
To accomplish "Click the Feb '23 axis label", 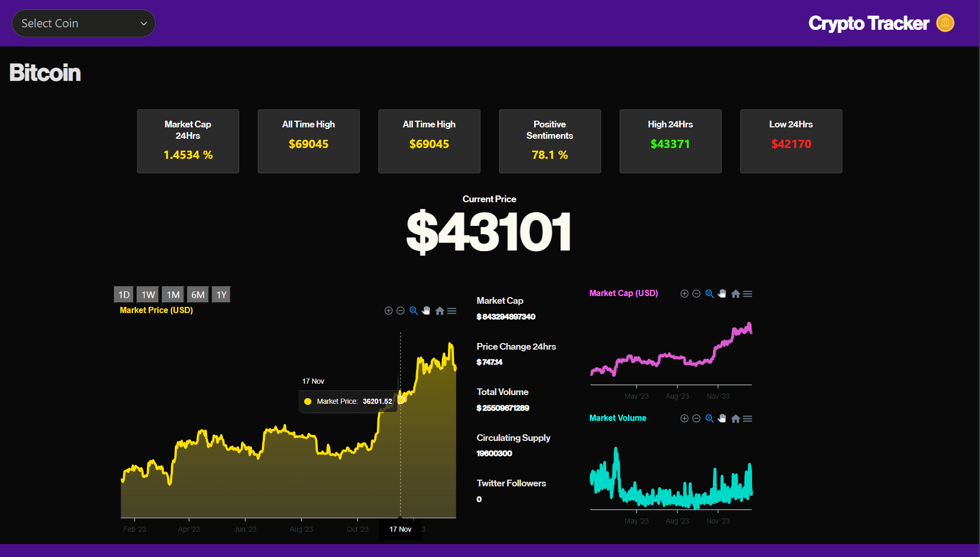I will click(135, 529).
